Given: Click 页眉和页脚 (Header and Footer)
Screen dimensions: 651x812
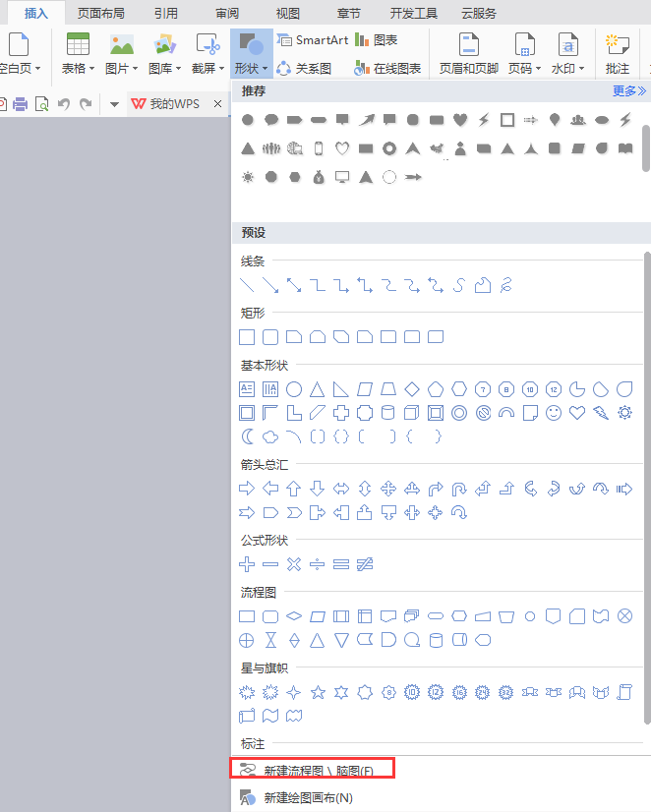Looking at the screenshot, I should pyautogui.click(x=469, y=53).
